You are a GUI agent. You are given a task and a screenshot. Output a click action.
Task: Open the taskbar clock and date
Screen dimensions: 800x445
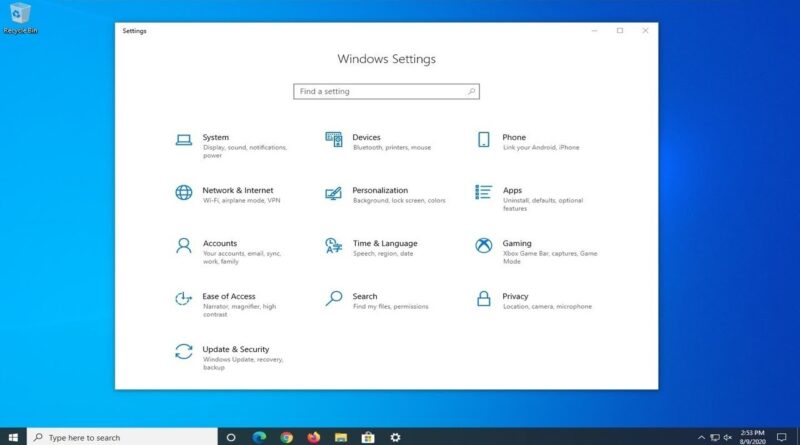(753, 437)
